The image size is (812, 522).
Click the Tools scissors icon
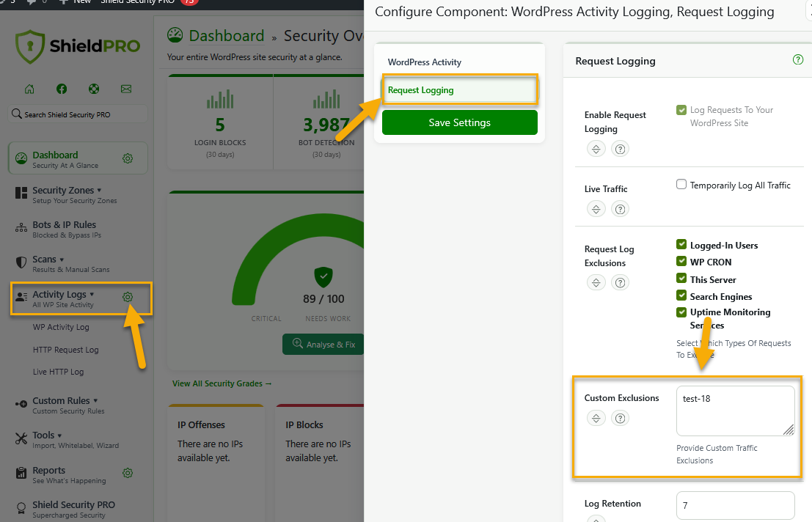pyautogui.click(x=21, y=438)
